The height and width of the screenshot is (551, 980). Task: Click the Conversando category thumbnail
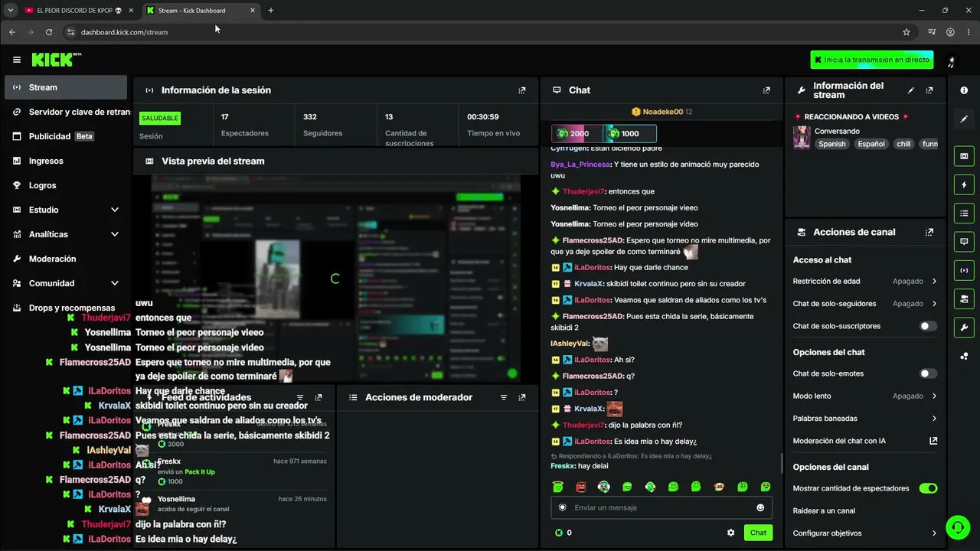(x=802, y=137)
